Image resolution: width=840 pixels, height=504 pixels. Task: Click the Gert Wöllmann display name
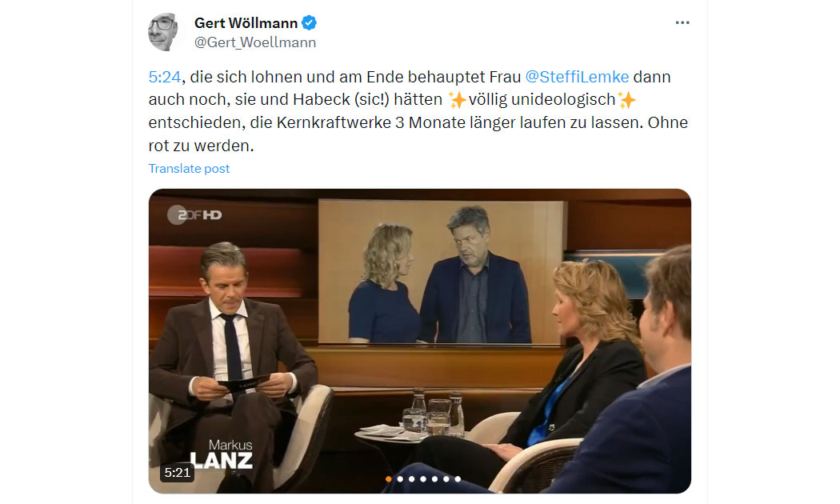[x=246, y=23]
